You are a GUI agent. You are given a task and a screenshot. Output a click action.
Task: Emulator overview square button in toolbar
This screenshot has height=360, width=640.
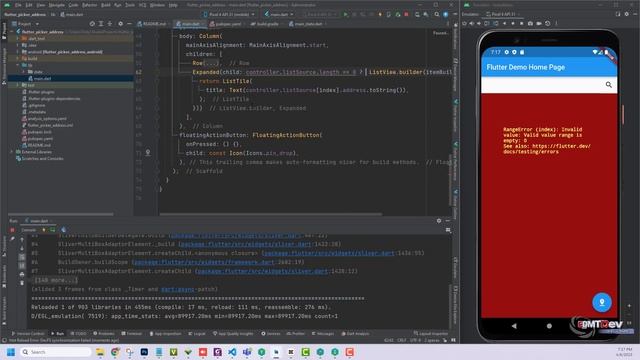tap(521, 23)
